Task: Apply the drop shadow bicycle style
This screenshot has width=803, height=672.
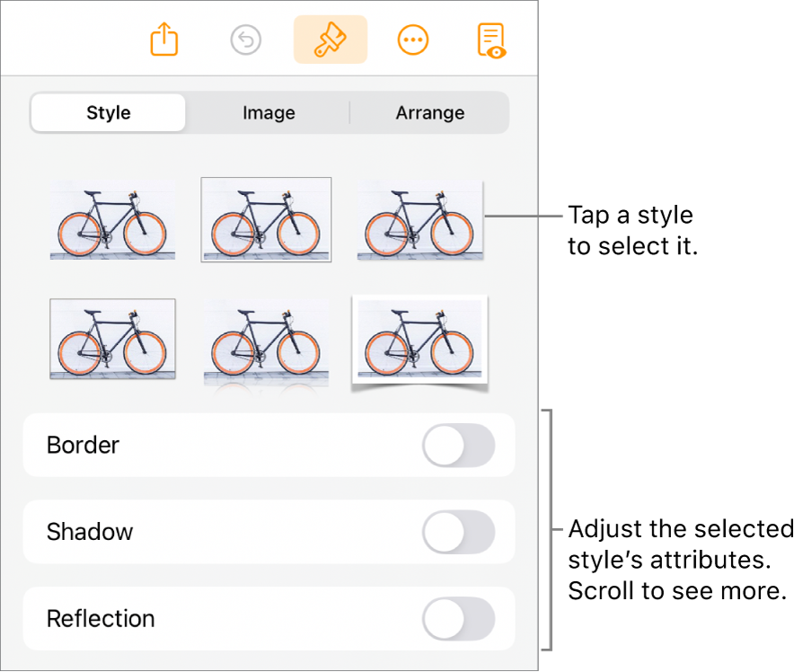Action: tap(419, 220)
